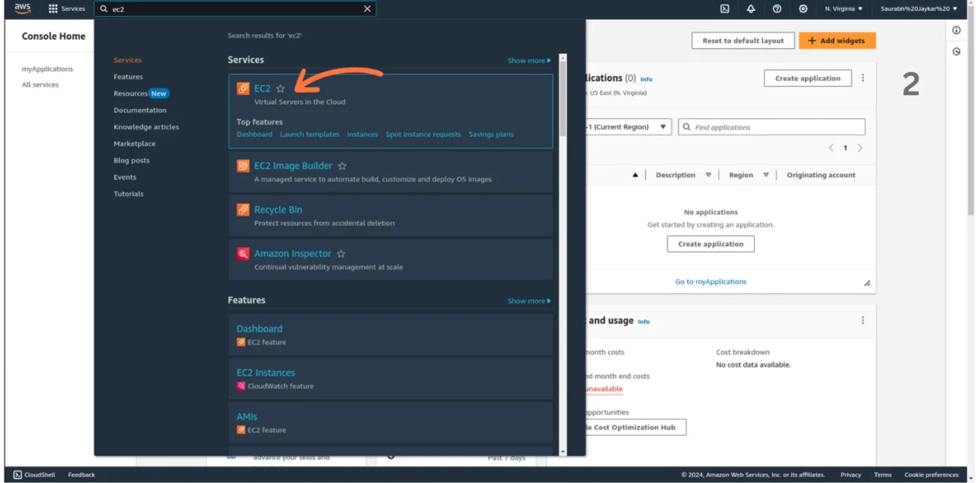Open the Cost and usage kebab menu
The image size is (980, 483).
pos(863,320)
